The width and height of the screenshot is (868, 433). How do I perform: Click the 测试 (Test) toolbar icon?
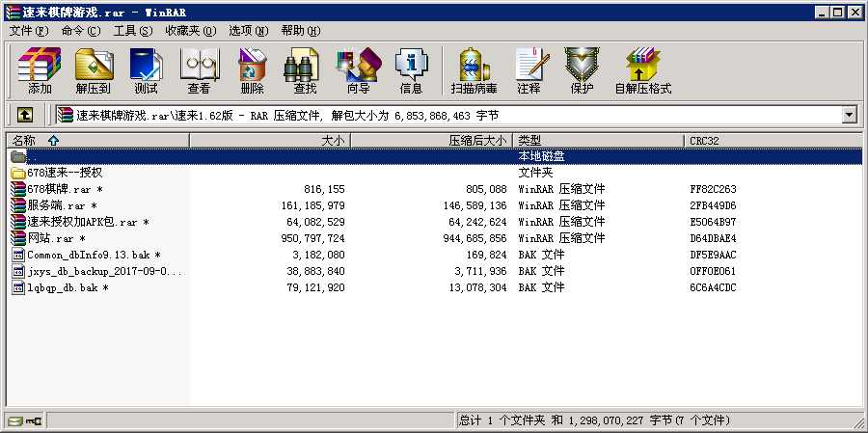click(x=146, y=70)
